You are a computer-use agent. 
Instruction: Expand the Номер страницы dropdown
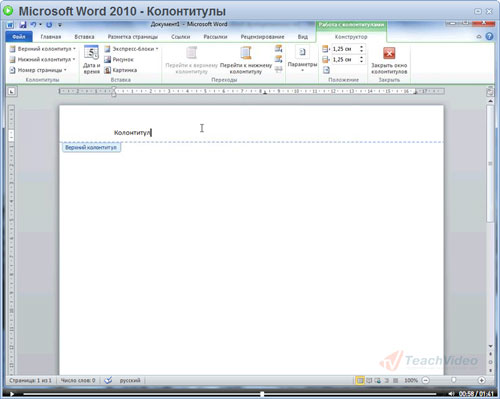(38, 70)
